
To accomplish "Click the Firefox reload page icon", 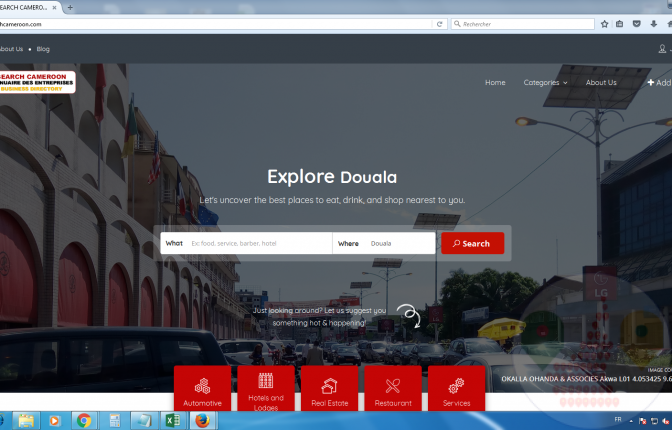I will [x=439, y=24].
